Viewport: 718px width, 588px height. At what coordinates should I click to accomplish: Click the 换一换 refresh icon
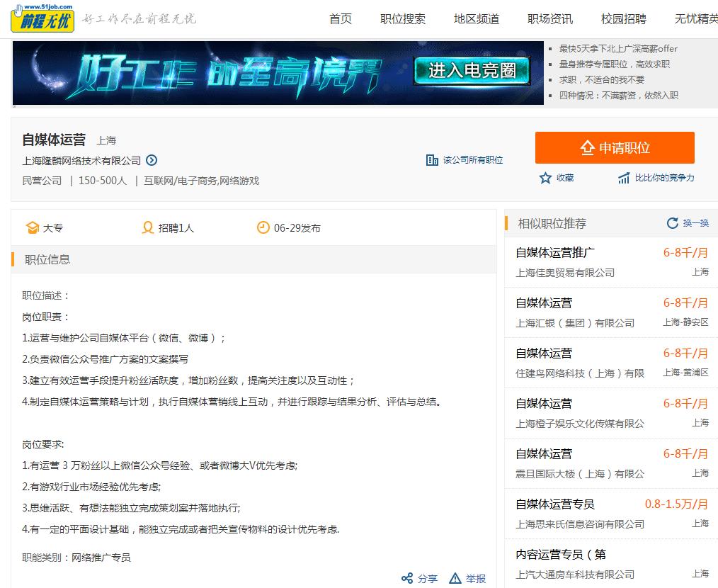(671, 222)
